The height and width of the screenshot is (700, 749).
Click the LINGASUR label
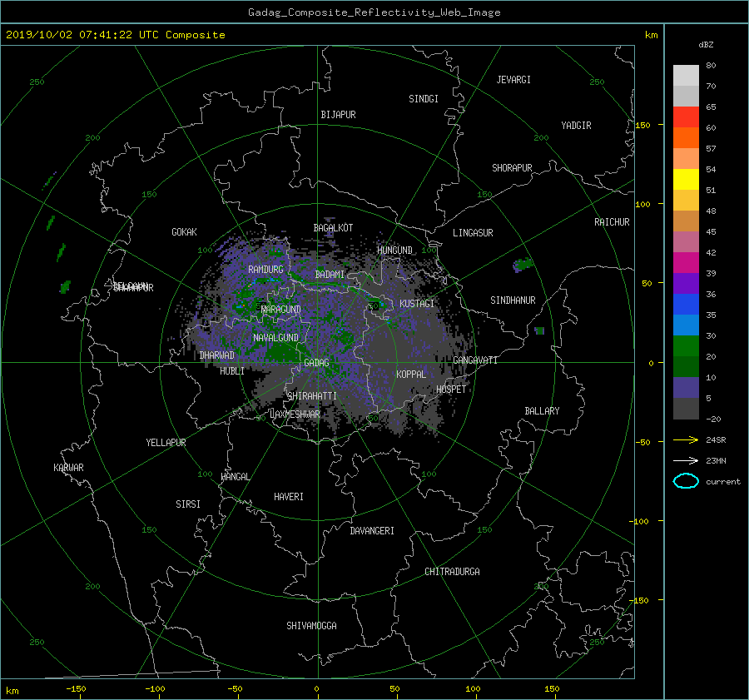pyautogui.click(x=473, y=233)
